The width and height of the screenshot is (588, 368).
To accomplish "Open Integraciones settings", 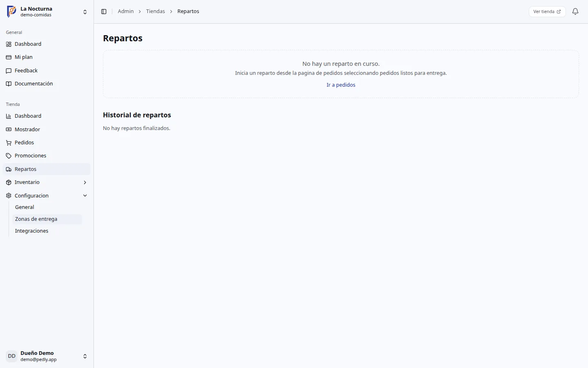I will tap(47, 231).
